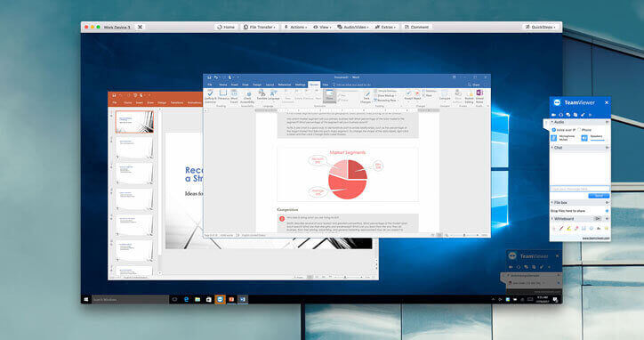Select the Voice over IP radio button
Screen dimensions: 644x340
553,130
